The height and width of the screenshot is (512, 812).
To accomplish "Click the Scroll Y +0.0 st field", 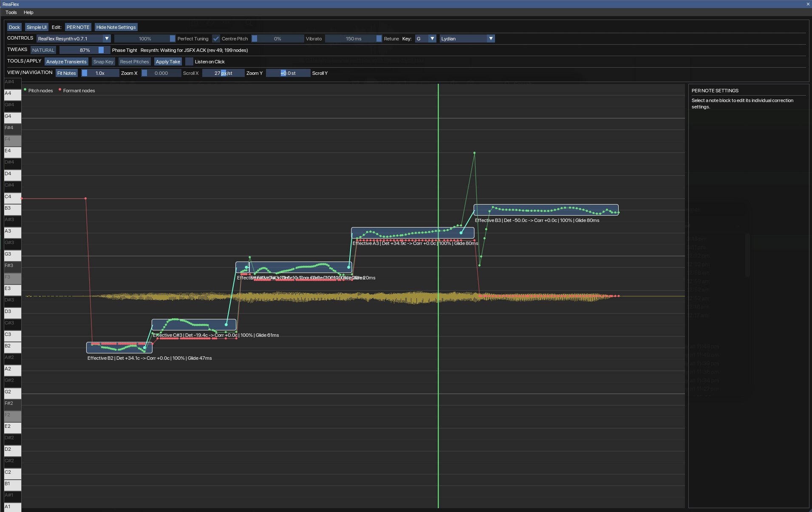I will tap(288, 73).
